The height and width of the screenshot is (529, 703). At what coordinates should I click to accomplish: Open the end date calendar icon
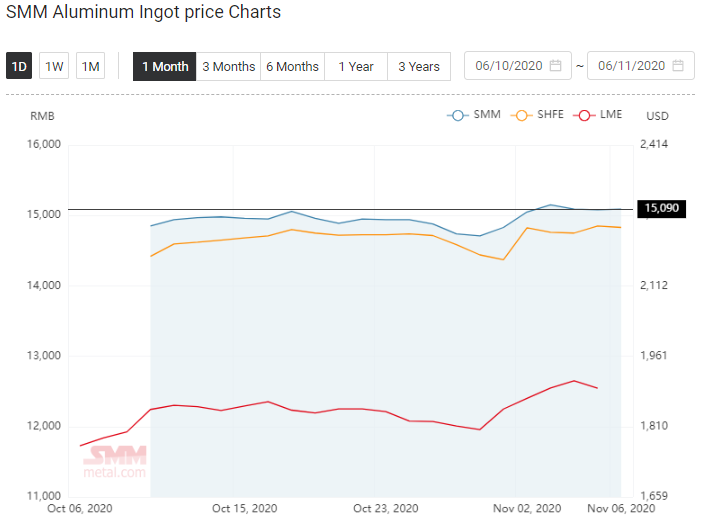678,66
